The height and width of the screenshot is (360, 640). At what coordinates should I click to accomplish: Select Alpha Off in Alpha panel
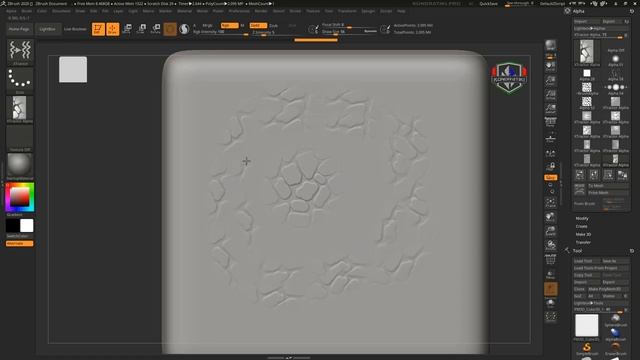[616, 50]
